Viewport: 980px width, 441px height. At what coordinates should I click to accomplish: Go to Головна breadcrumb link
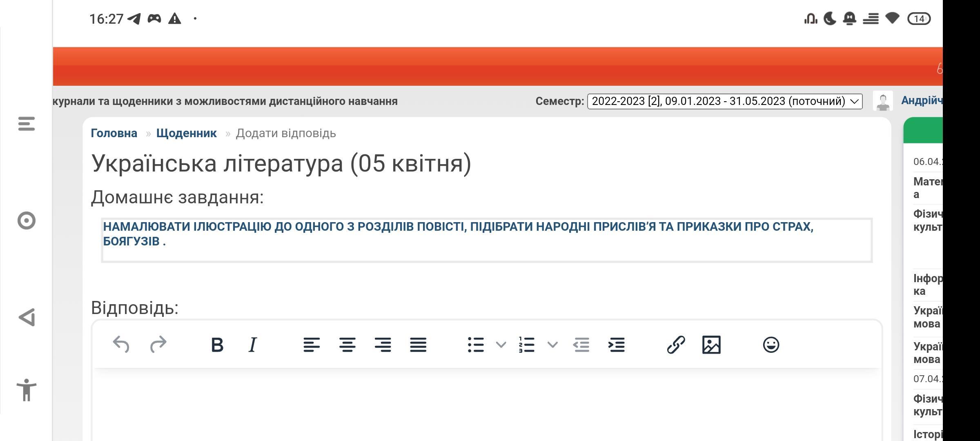click(x=114, y=133)
